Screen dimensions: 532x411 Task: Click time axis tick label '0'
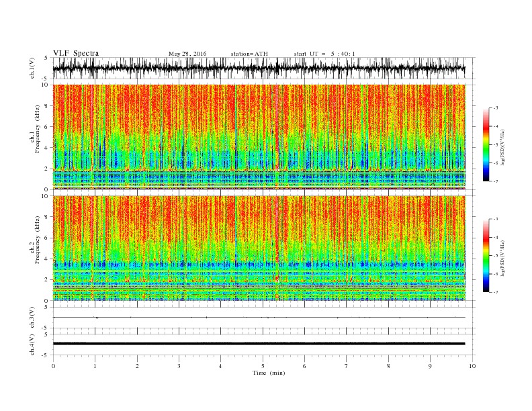coord(53,366)
